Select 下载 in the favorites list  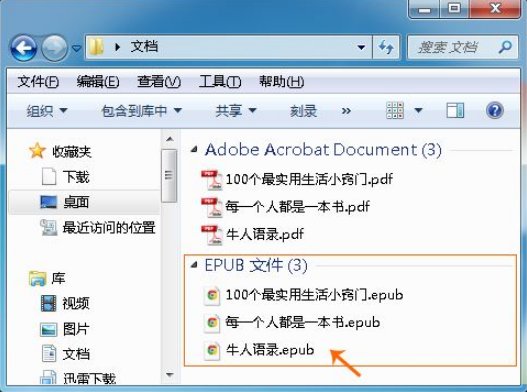click(x=76, y=177)
